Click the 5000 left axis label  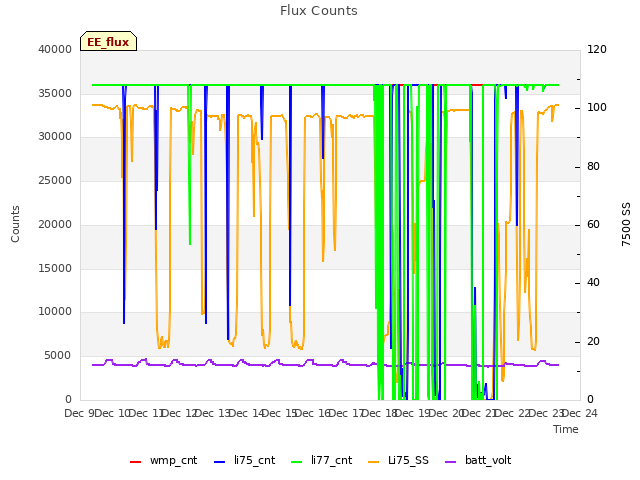tap(58, 356)
